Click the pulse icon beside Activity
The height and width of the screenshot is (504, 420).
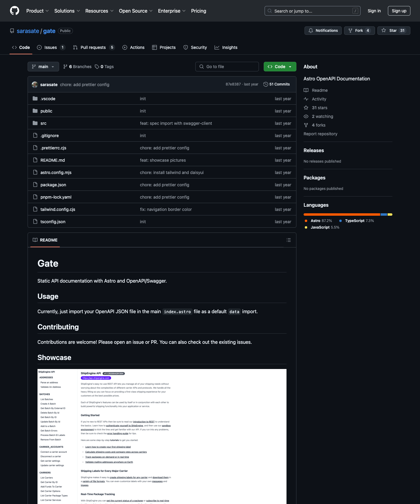306,99
